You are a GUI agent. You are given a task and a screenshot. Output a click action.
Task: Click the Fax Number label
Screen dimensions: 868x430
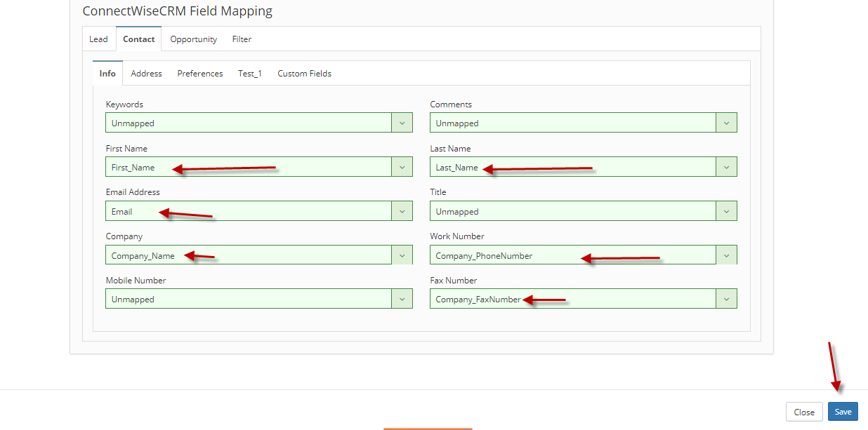[x=454, y=281]
